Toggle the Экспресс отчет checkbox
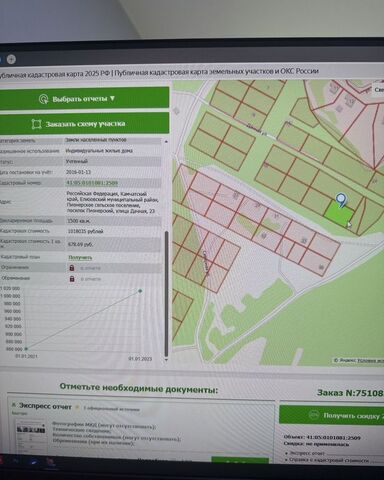 coord(14,405)
